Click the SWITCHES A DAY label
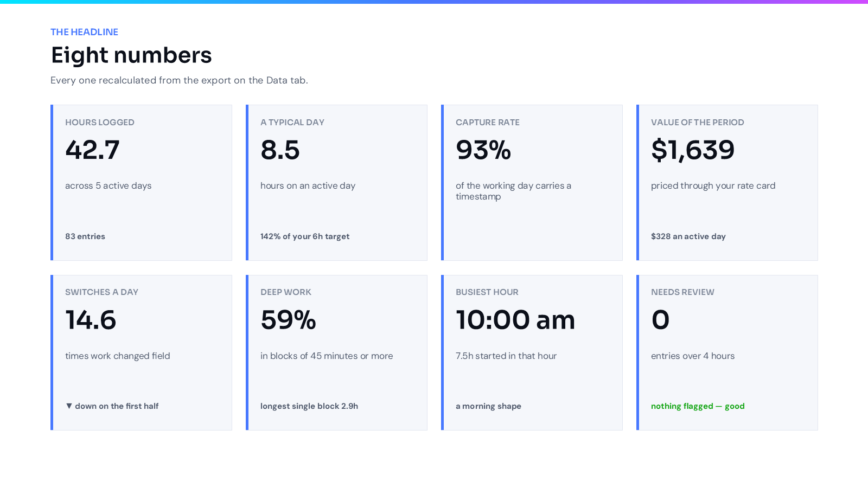This screenshot has width=868, height=488. point(101,292)
